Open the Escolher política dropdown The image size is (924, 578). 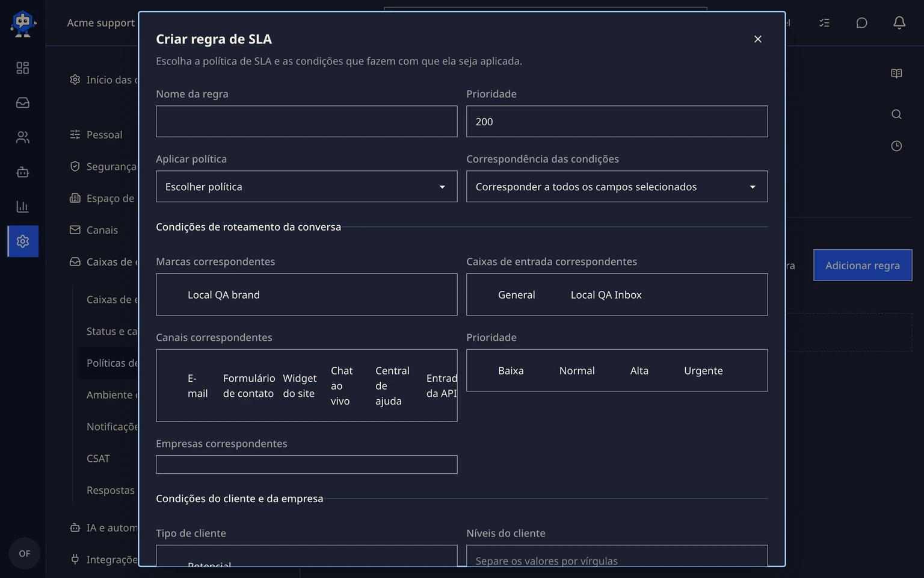[x=307, y=187]
